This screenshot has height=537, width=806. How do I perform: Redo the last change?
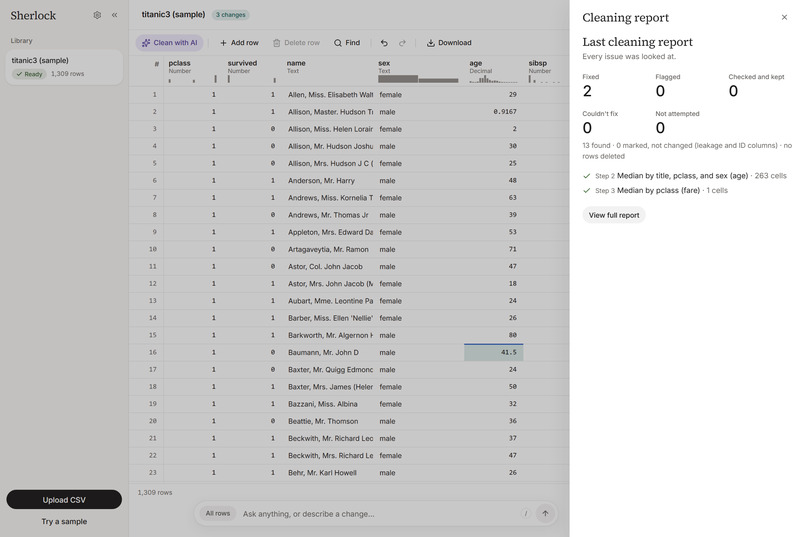pyautogui.click(x=402, y=43)
